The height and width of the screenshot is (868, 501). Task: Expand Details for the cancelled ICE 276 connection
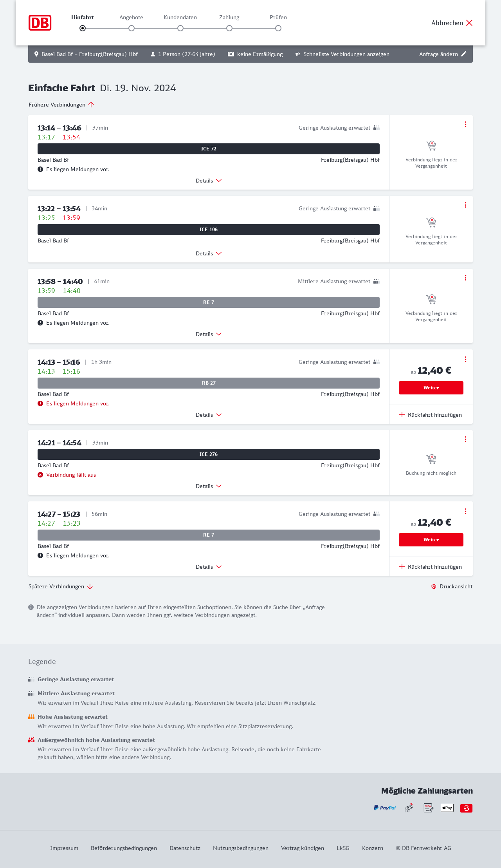click(209, 486)
